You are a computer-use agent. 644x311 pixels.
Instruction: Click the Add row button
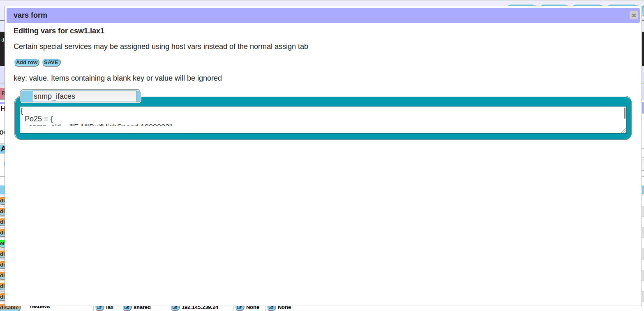(27, 63)
